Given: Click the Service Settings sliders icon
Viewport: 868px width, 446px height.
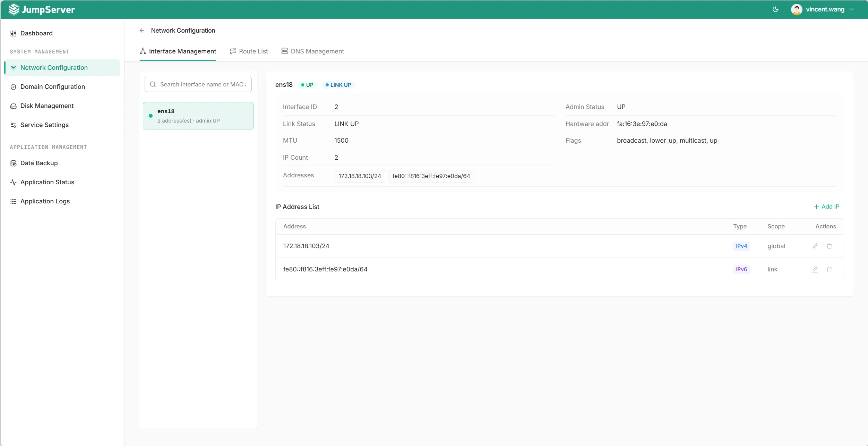Looking at the screenshot, I should [13, 125].
